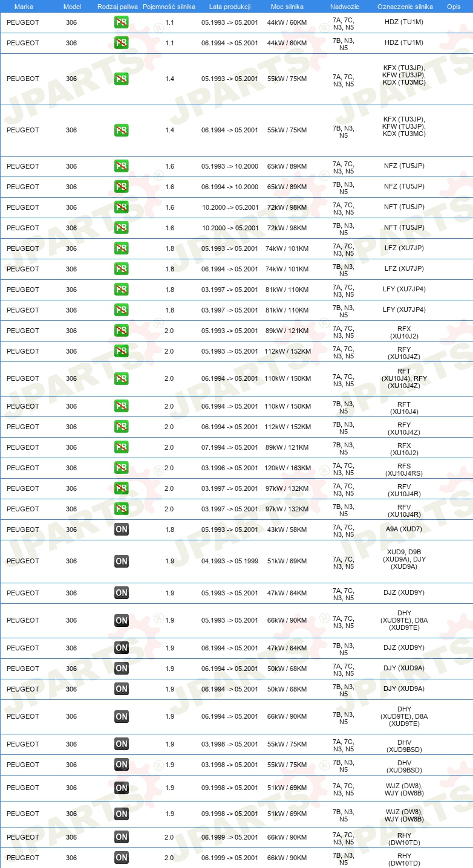Select the petrol icon of the 7B HDZ (TU1M) row
Viewport: 473px width, 868px height.
pyautogui.click(x=122, y=42)
